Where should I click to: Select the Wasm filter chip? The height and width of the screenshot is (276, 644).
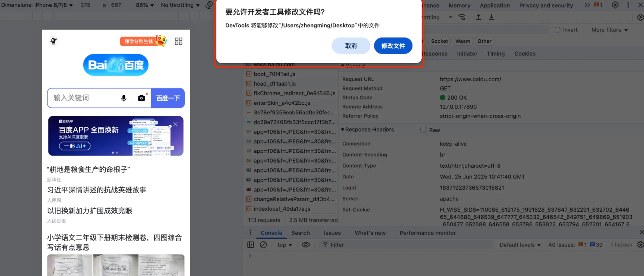pyautogui.click(x=463, y=41)
